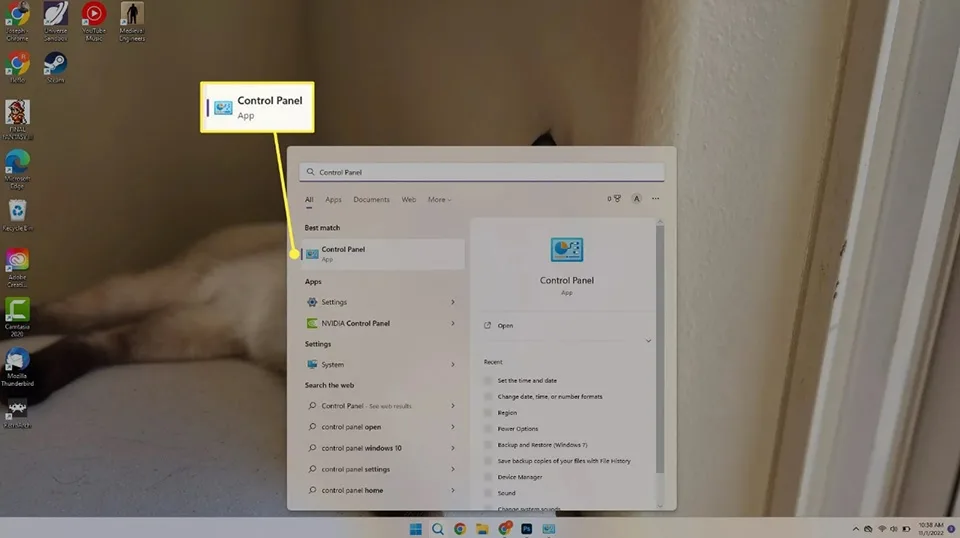Screen dimensions: 960x538
Task: Switch to the Apps search tab
Action: 333,200
